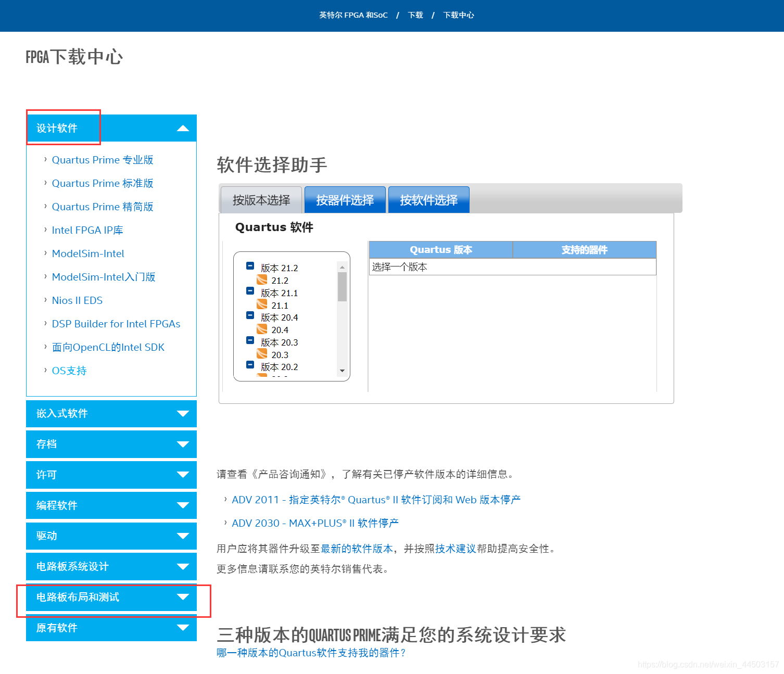The width and height of the screenshot is (784, 674).
Task: Collapse 版本 21.2 via its minus box
Action: tap(249, 265)
